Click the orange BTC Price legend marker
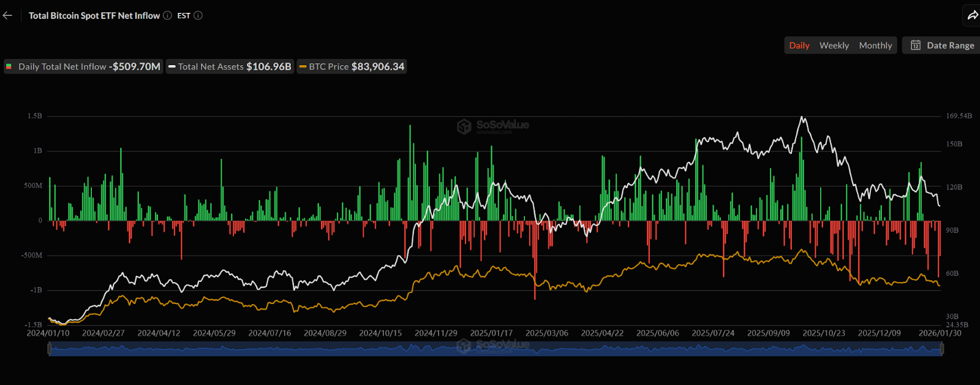Image resolution: width=980 pixels, height=385 pixels. coord(303,67)
